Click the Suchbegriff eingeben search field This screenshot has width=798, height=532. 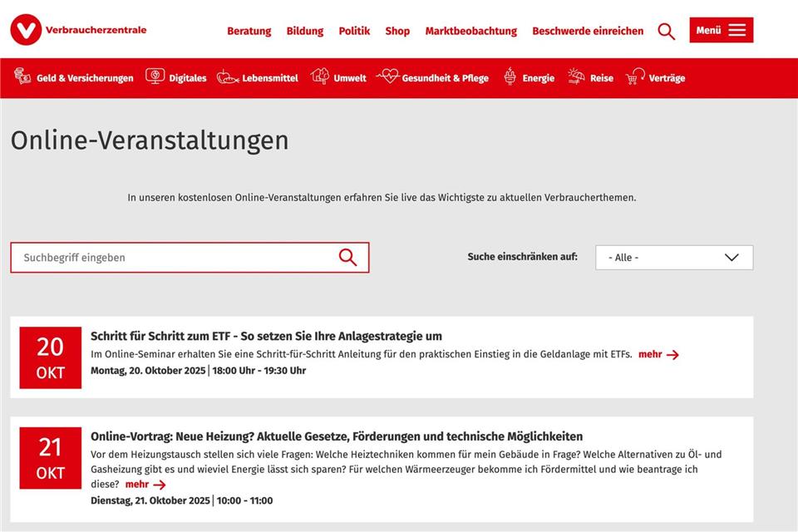point(175,258)
